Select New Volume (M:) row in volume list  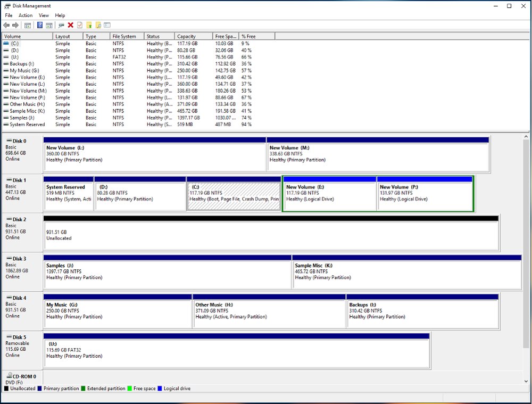pyautogui.click(x=138, y=90)
